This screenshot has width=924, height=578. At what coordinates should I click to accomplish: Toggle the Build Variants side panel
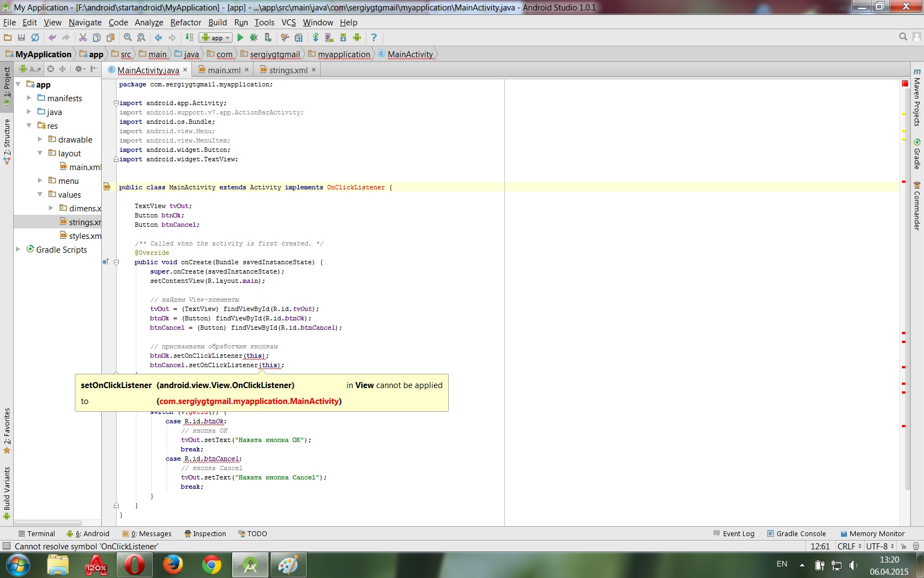pos(7,493)
